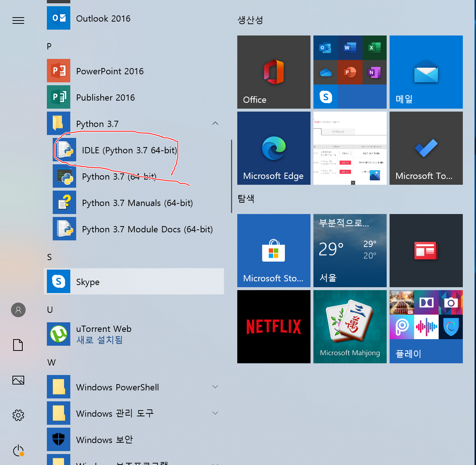476x465 pixels.
Task: Expand the Windows 관리 도구 folder
Action: [x=134, y=413]
